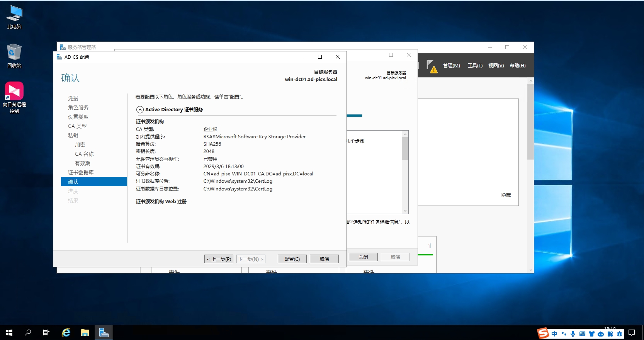The height and width of the screenshot is (340, 644).
Task: Select 证书数据库 step in the wizard sidebar
Action: click(81, 173)
